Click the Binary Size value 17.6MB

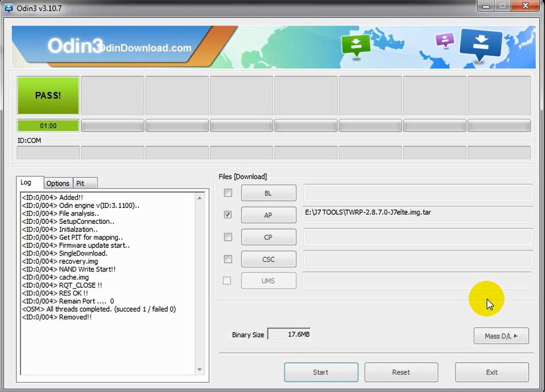289,334
